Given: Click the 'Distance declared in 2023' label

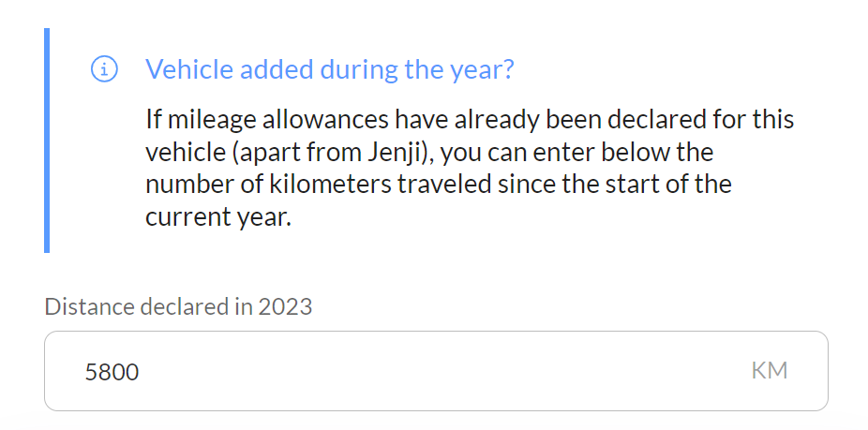Looking at the screenshot, I should point(178,306).
